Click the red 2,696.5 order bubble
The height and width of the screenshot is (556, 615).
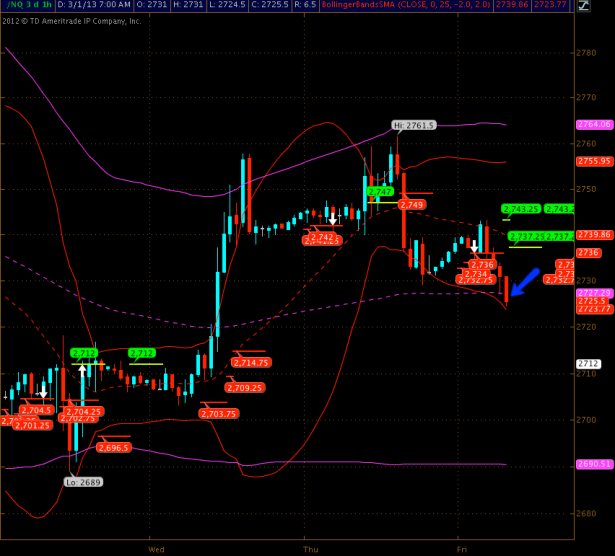(x=113, y=448)
